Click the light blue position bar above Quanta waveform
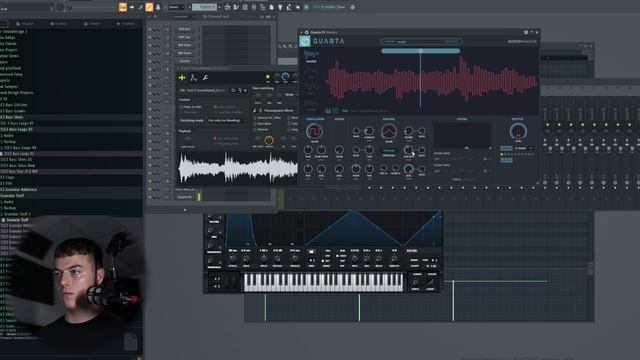The height and width of the screenshot is (360, 640). coord(420,51)
